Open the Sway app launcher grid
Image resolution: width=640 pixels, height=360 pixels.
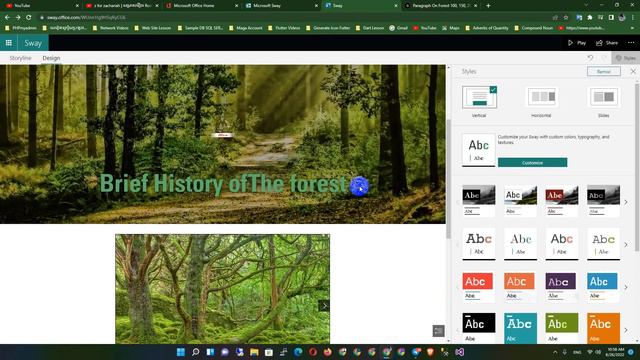(9, 43)
